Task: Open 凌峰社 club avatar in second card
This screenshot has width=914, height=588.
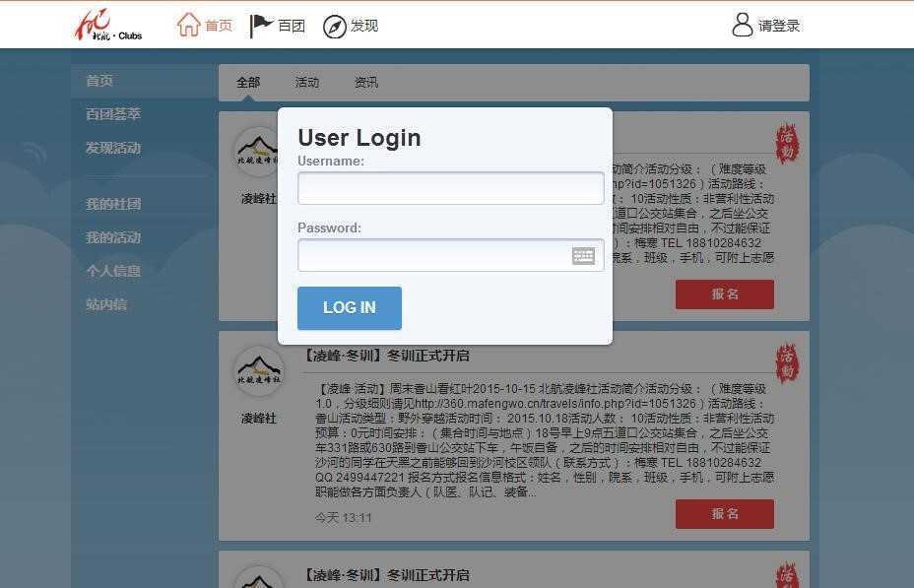Action: pos(259,371)
